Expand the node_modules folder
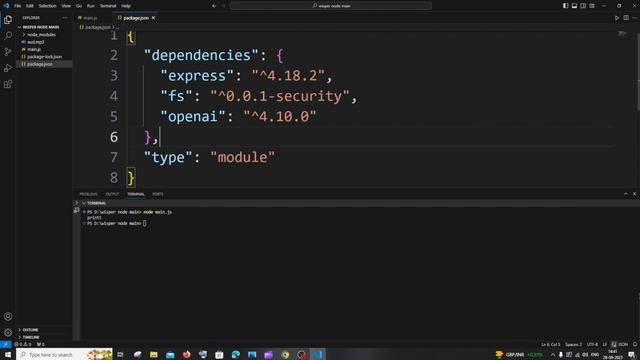The image size is (640, 360). coord(41,35)
